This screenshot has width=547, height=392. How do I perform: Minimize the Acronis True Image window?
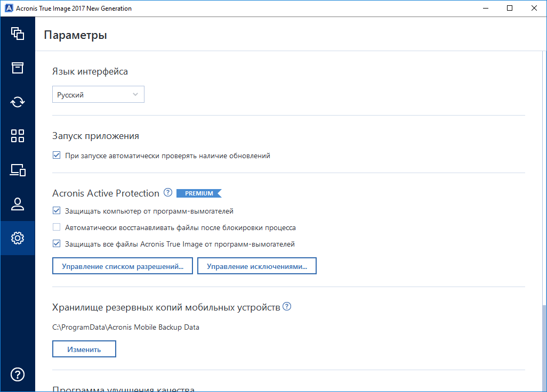pyautogui.click(x=485, y=8)
